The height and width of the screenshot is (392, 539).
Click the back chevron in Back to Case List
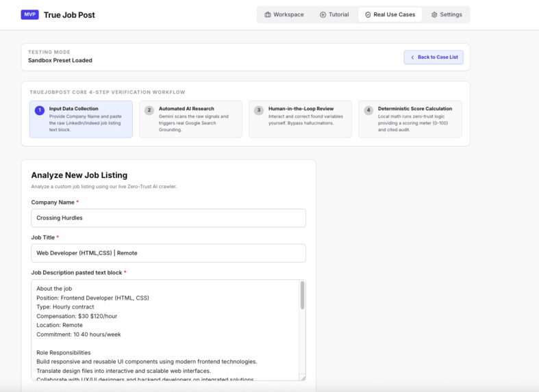pos(412,57)
